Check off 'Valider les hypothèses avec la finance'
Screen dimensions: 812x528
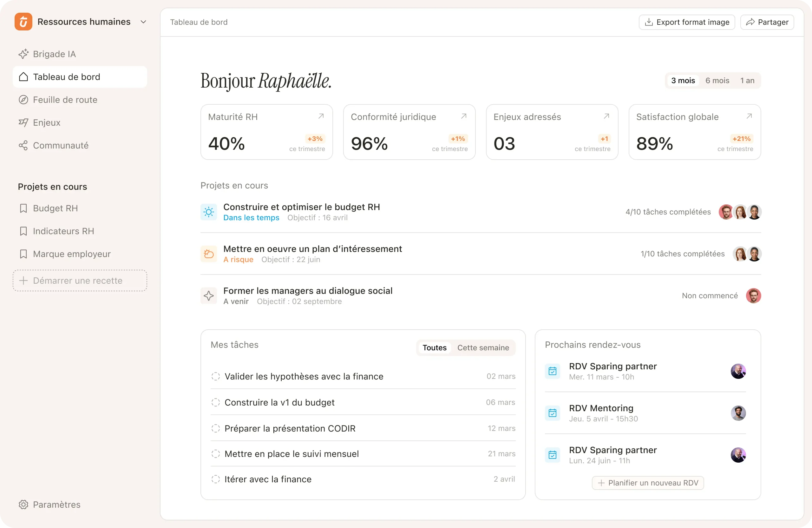pyautogui.click(x=216, y=376)
